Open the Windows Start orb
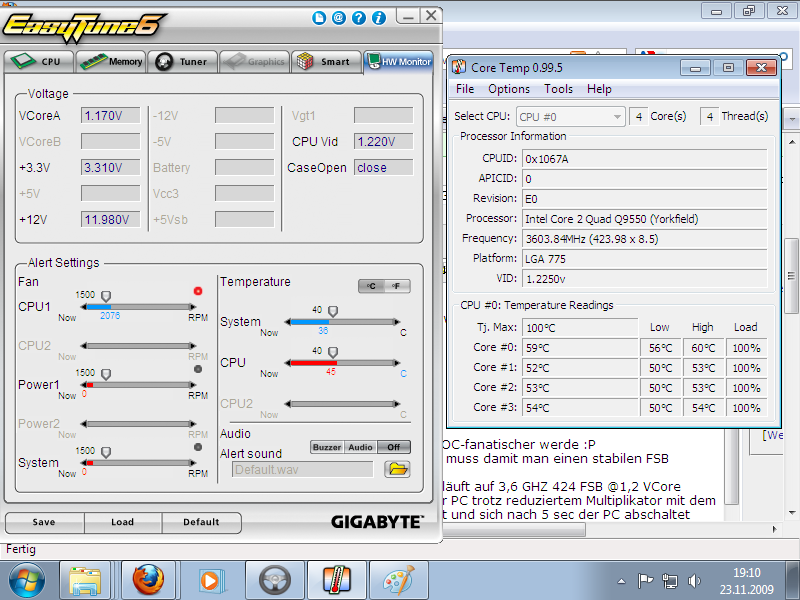The width and height of the screenshot is (800, 600). click(27, 581)
